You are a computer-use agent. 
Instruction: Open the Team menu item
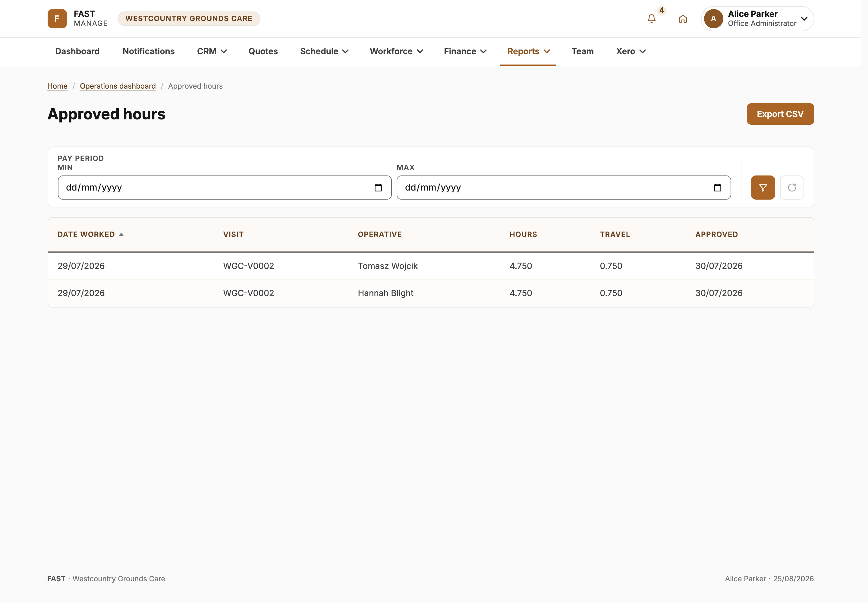[x=582, y=51]
